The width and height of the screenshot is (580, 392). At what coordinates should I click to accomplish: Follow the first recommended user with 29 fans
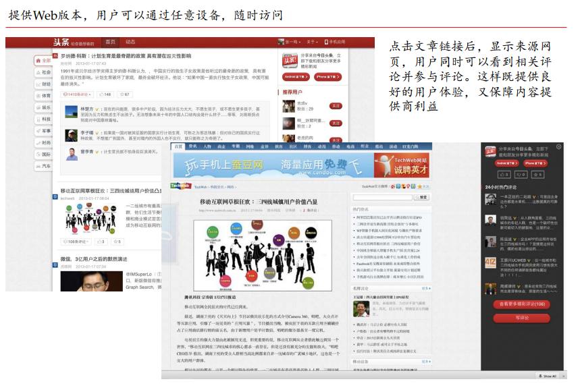336,106
